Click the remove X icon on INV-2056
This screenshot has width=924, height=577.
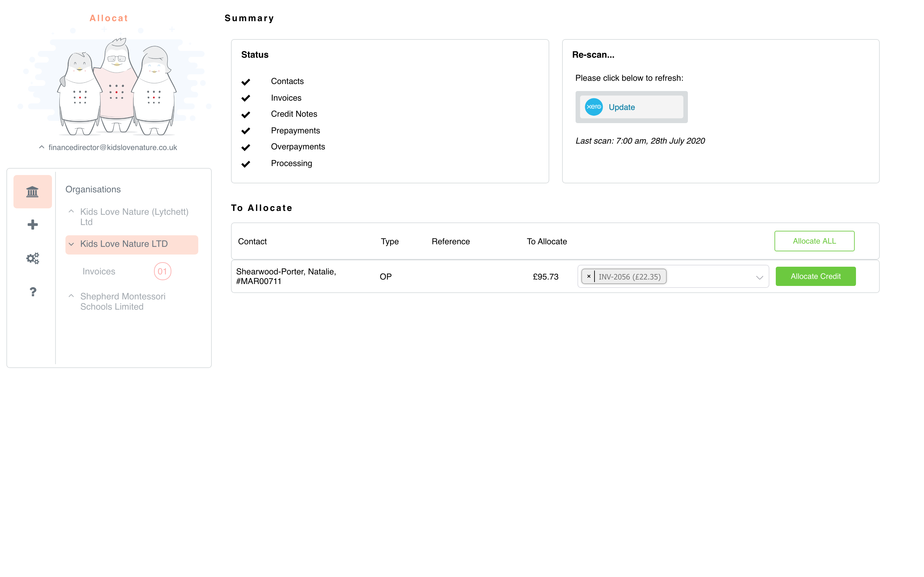point(588,277)
